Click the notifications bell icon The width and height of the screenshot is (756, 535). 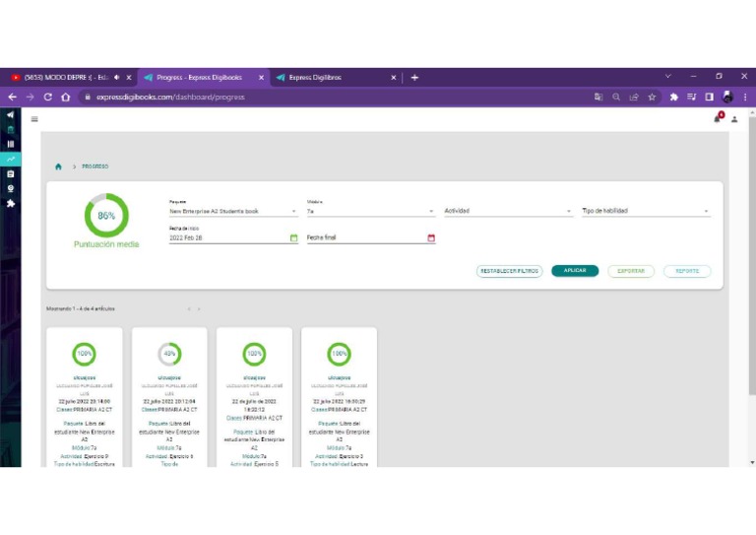click(718, 119)
